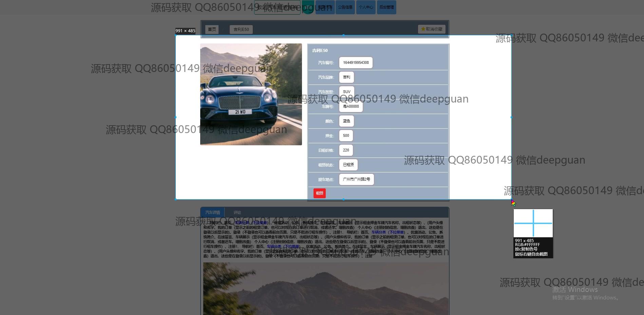Viewport: 644px width, 315px height.
Task: Select the car number value 1644919954308
Action: [x=356, y=62]
